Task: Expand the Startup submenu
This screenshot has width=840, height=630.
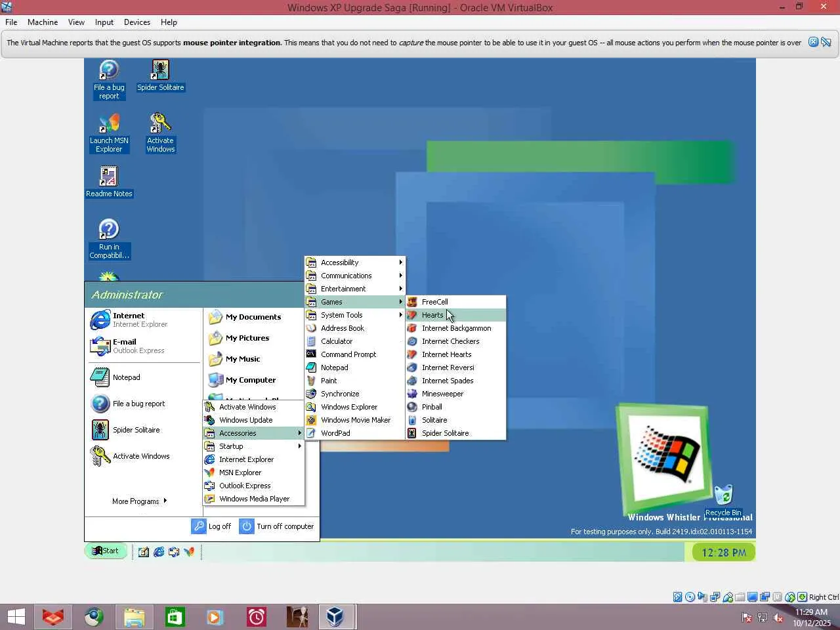Action: pos(253,446)
